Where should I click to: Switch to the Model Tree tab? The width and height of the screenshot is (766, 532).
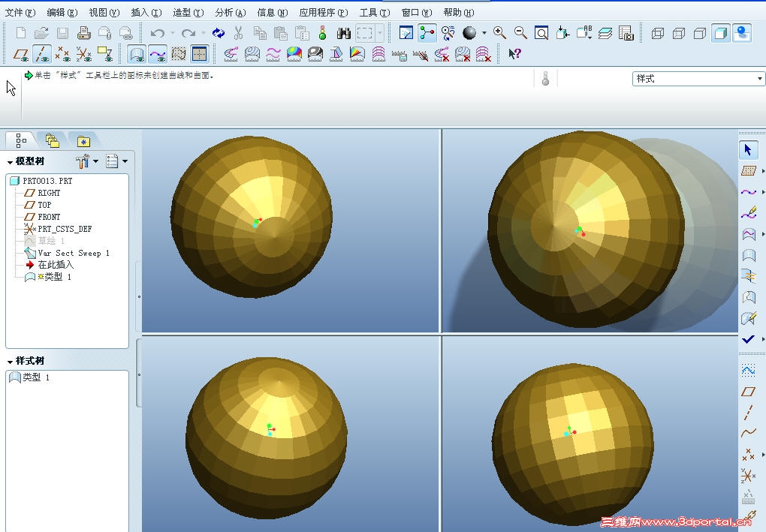20,140
